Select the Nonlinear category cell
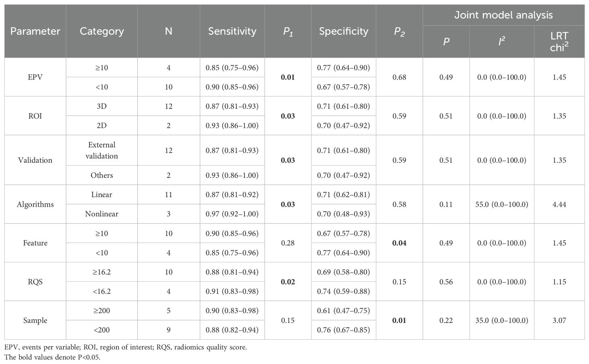The image size is (589, 364). click(102, 214)
